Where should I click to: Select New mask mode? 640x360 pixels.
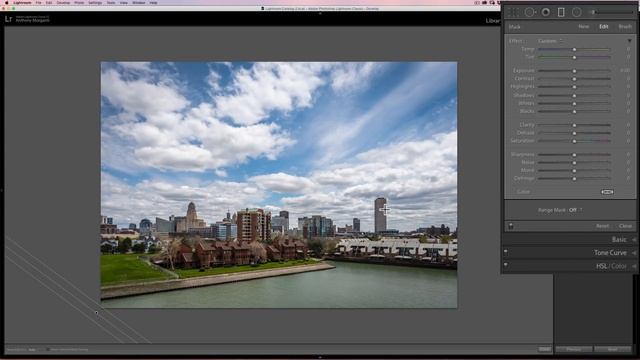pyautogui.click(x=584, y=27)
